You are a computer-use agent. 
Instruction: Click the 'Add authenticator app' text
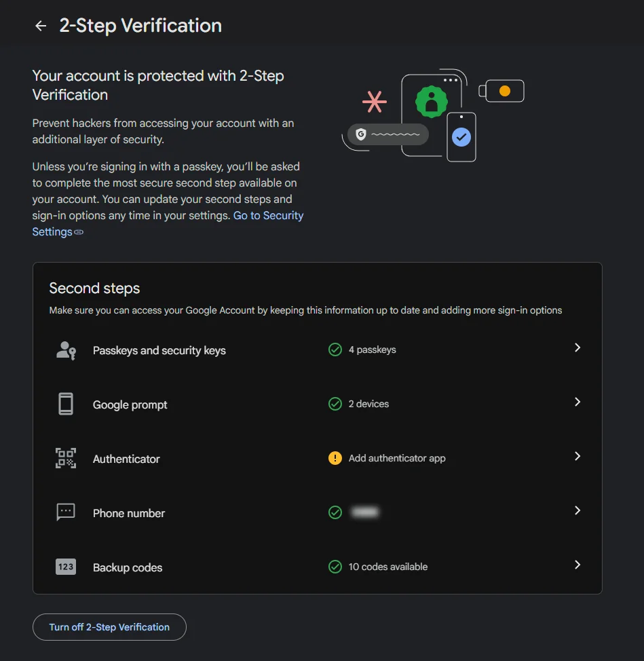(x=397, y=458)
